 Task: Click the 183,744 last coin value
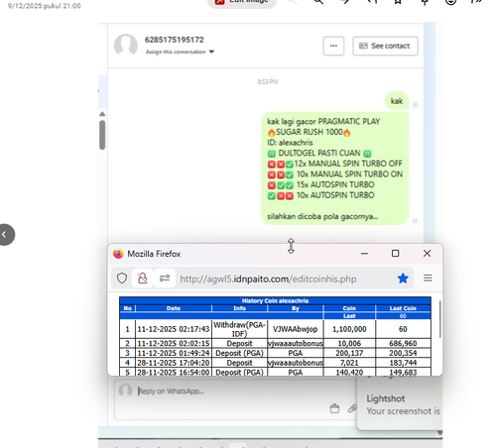pyautogui.click(x=403, y=363)
